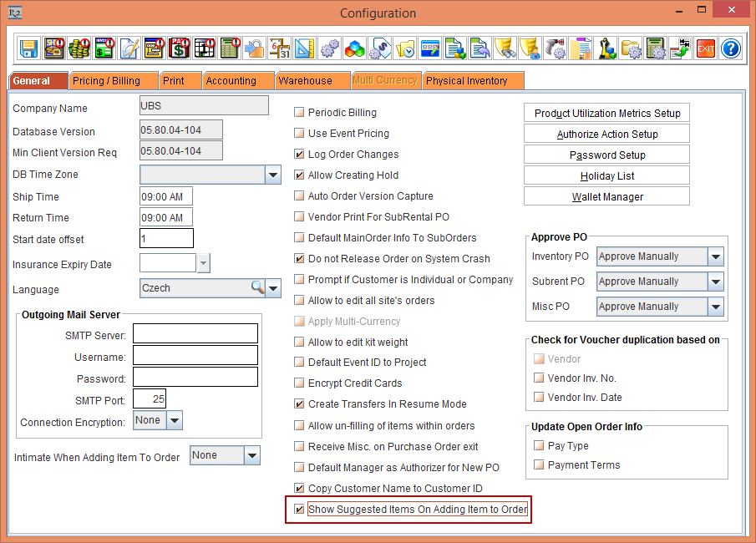756x543 pixels.
Task: Open the Inventory PO approval dropdown
Action: pyautogui.click(x=715, y=256)
